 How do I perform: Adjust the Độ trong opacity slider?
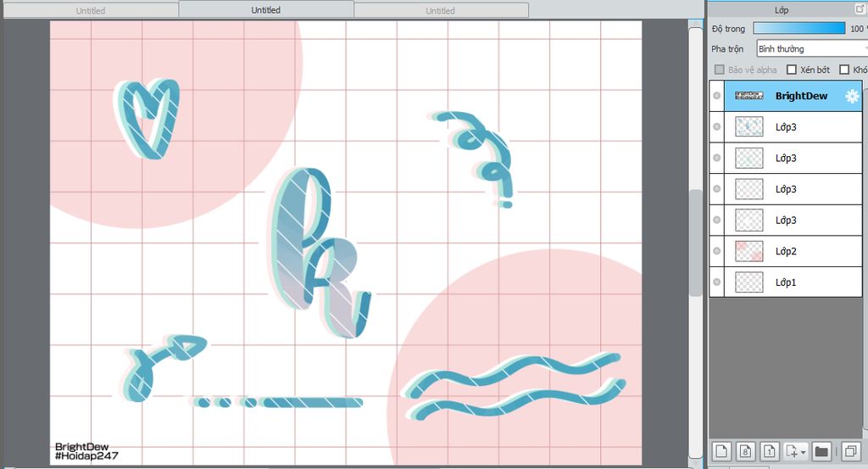799,28
